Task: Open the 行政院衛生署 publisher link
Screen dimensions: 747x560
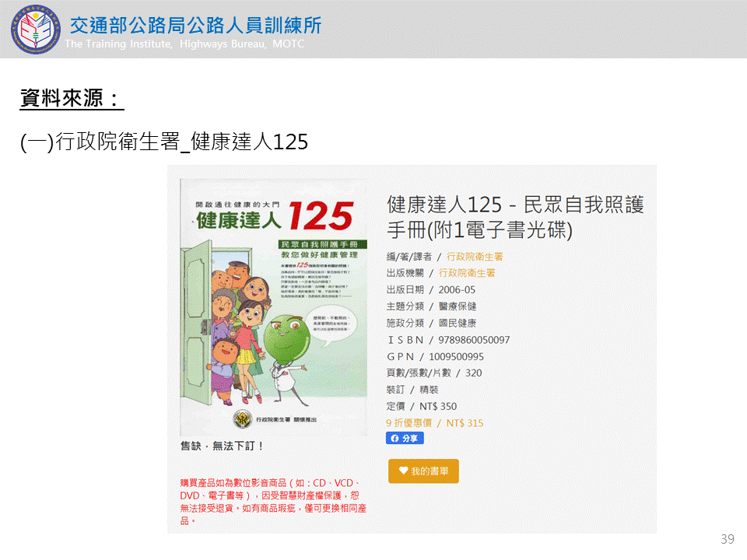Action: tap(467, 273)
